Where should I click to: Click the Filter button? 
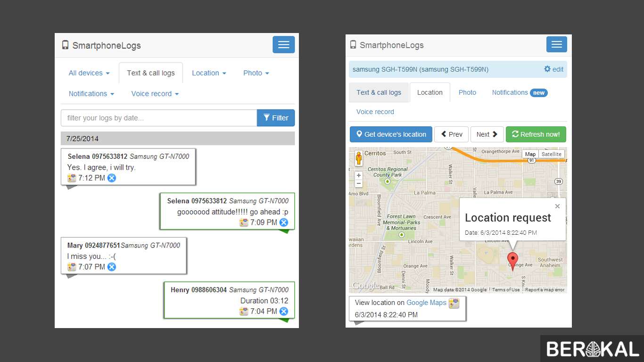pos(276,118)
